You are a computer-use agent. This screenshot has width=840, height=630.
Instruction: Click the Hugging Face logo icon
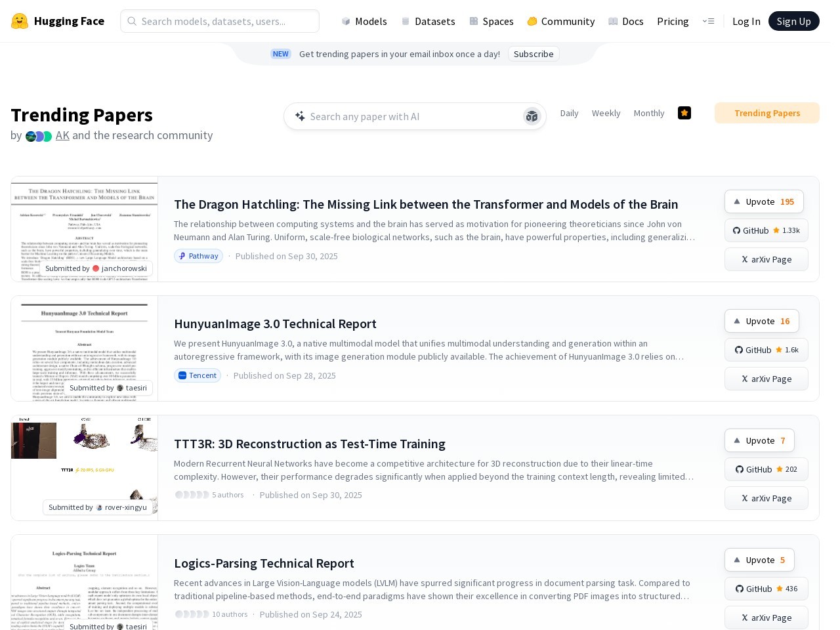point(20,21)
